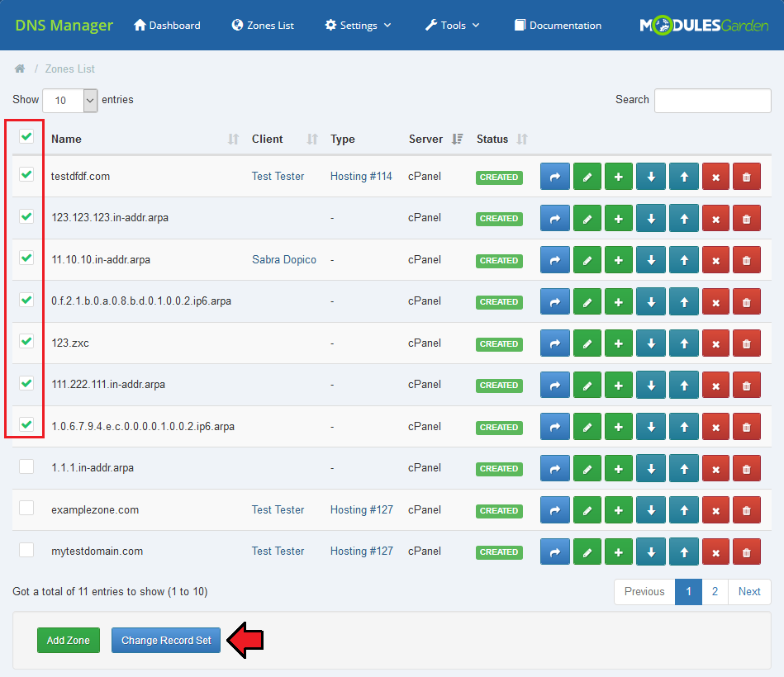Image resolution: width=784 pixels, height=677 pixels.
Task: Check the box for examplezone.com
Action: (26, 509)
